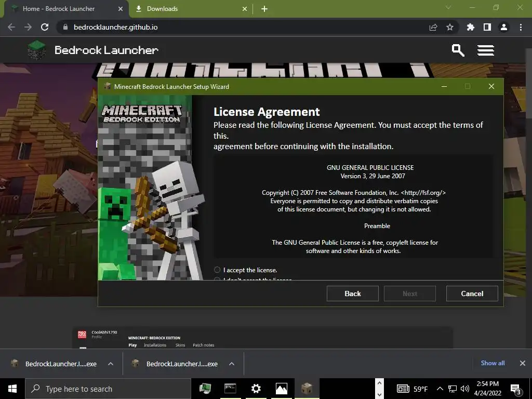
Task: Share this page using the share icon
Action: 433,27
